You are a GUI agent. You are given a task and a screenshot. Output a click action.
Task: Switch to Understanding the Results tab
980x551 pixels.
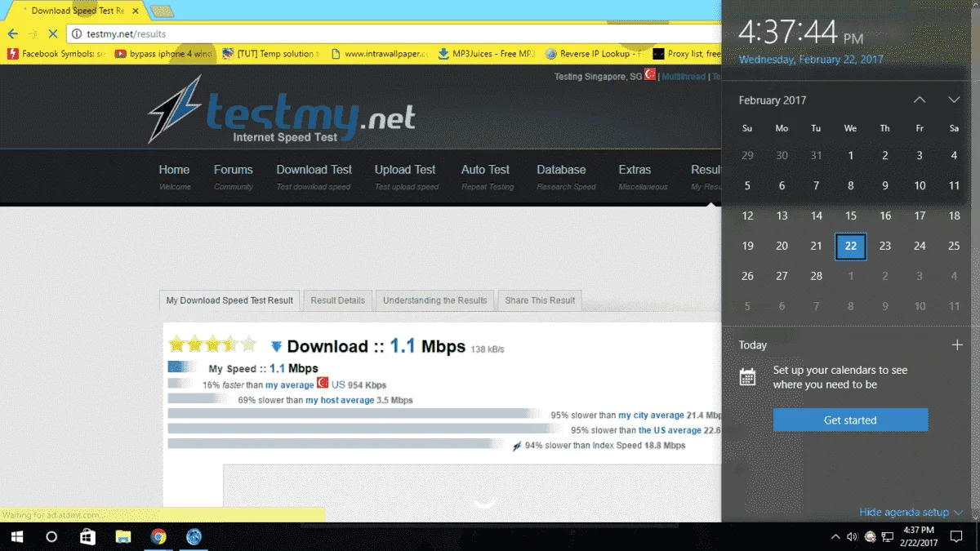pos(435,300)
